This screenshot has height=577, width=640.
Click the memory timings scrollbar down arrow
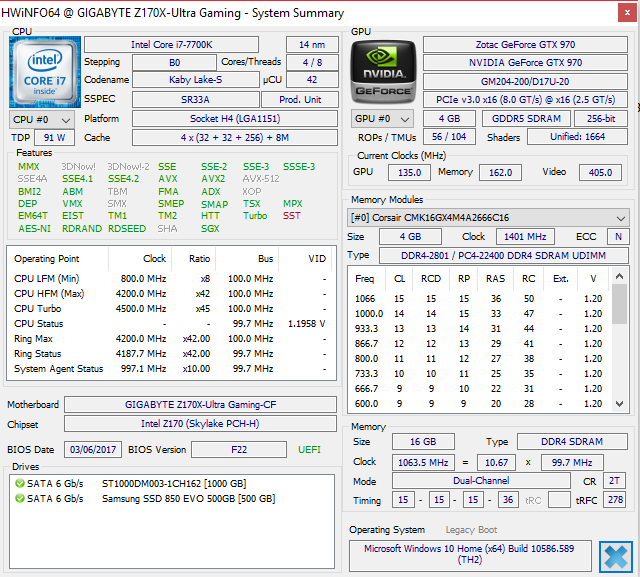pos(619,404)
